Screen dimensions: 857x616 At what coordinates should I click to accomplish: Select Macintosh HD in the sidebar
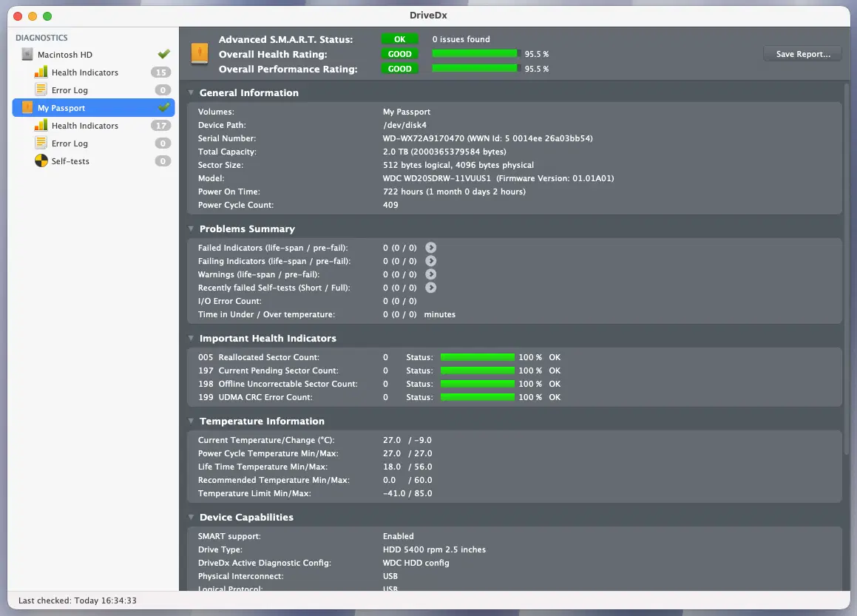pyautogui.click(x=93, y=54)
